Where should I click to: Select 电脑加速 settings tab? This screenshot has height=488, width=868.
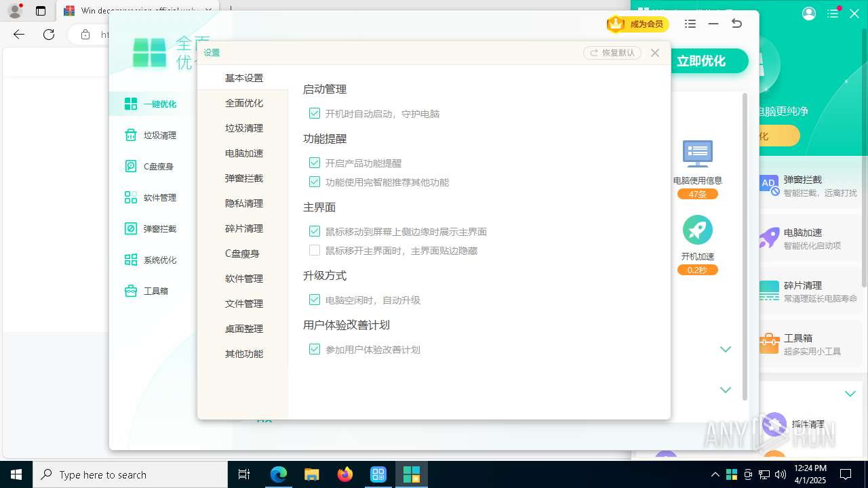click(243, 153)
